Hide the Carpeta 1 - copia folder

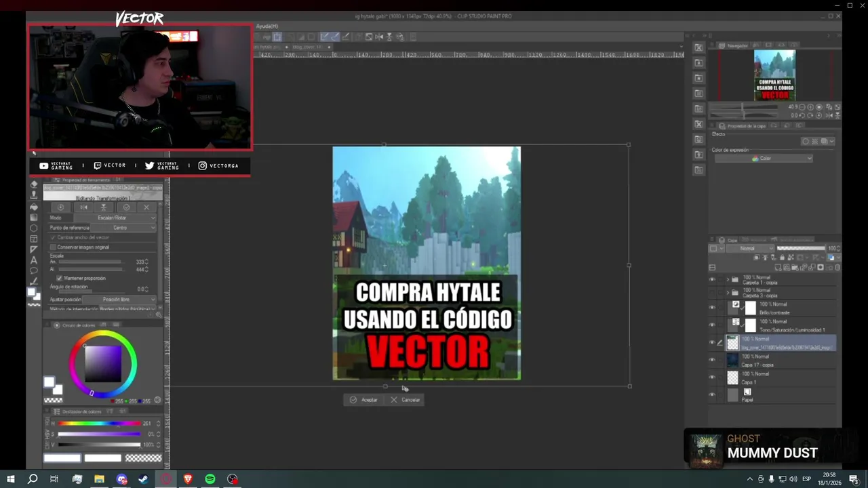[x=712, y=279]
